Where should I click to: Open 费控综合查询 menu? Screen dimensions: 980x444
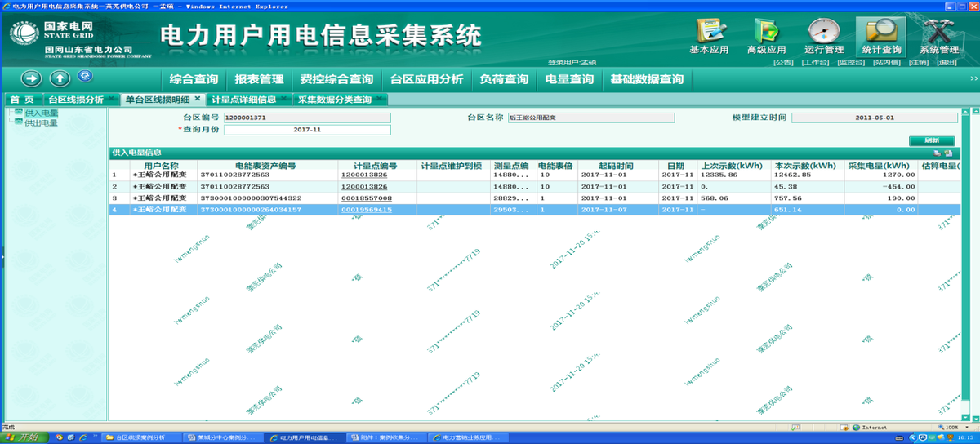336,79
